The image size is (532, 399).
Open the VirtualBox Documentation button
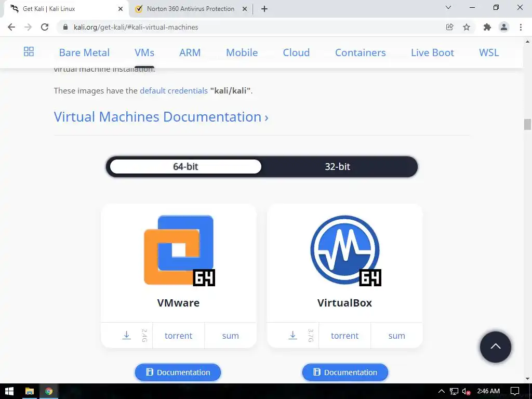345,372
